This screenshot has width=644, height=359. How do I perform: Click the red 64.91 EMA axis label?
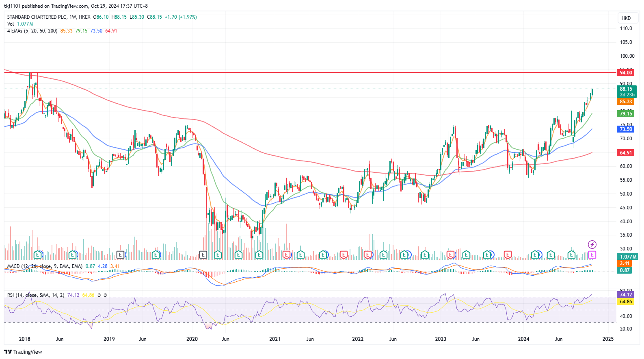coord(626,153)
